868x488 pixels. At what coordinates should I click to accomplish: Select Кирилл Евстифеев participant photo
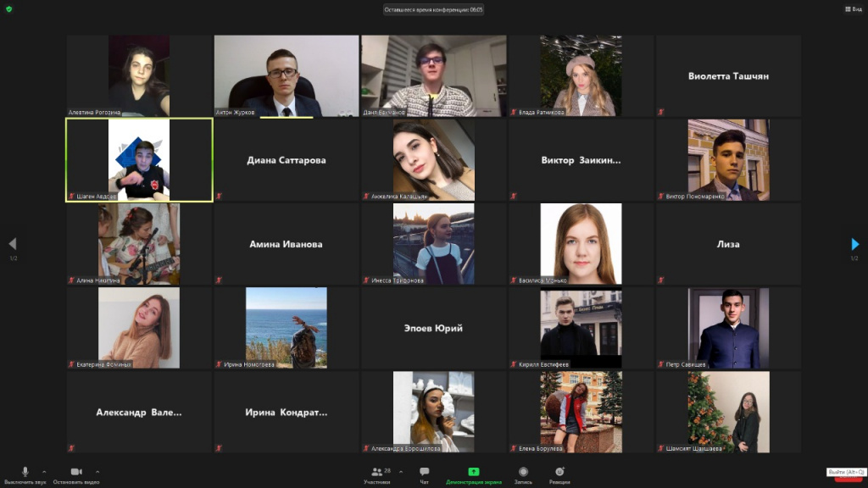coord(581,328)
